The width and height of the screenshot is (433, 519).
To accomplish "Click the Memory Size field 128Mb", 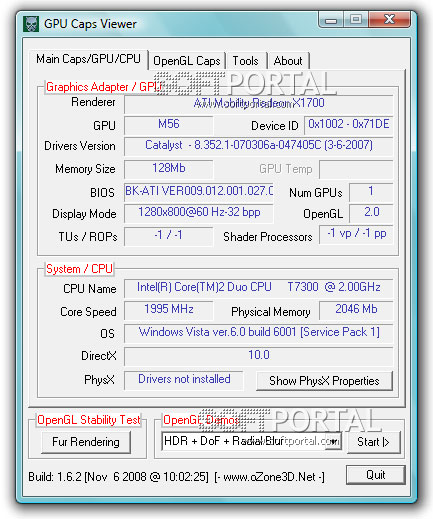I will (x=168, y=169).
